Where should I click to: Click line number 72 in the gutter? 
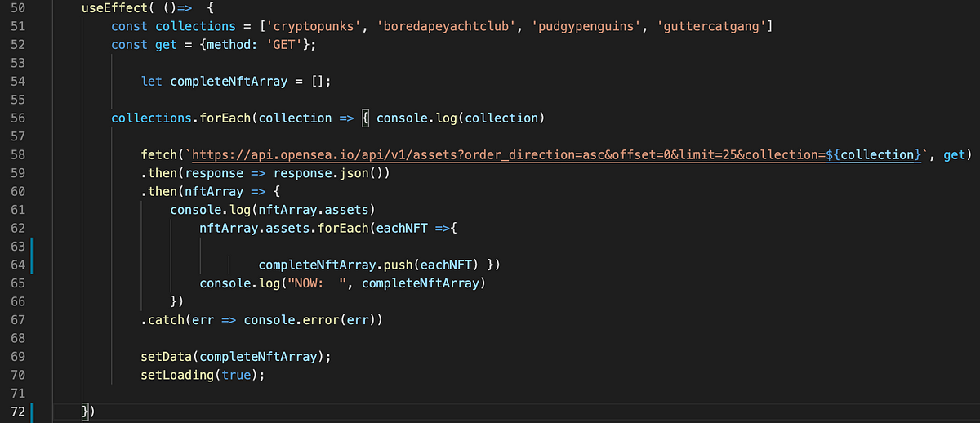point(18,412)
